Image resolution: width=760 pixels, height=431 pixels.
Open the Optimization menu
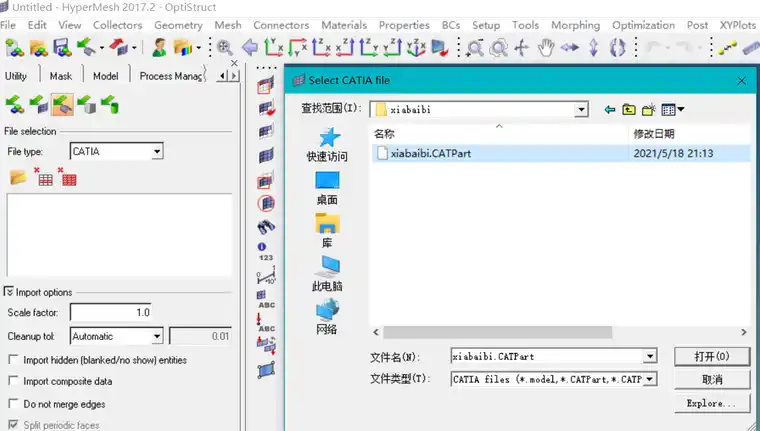643,25
